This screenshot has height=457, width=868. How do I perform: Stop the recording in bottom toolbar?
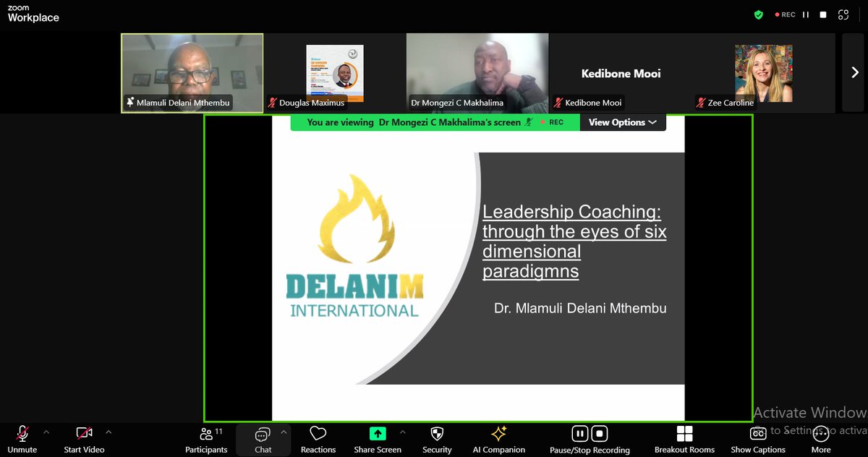tap(600, 434)
